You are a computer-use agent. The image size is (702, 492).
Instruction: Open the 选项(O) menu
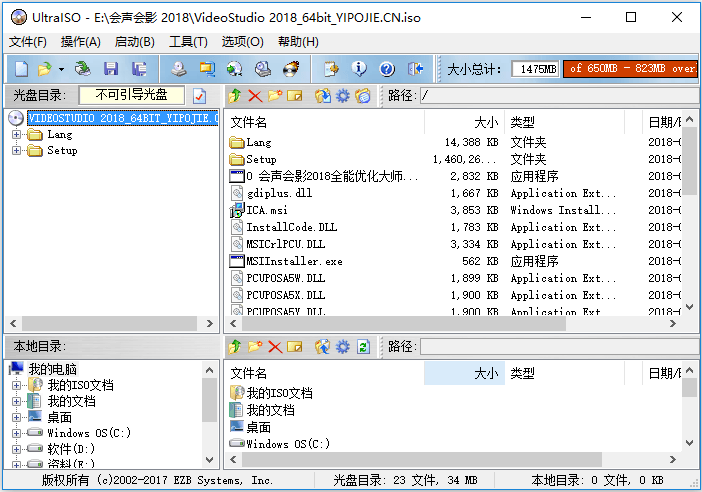click(243, 42)
